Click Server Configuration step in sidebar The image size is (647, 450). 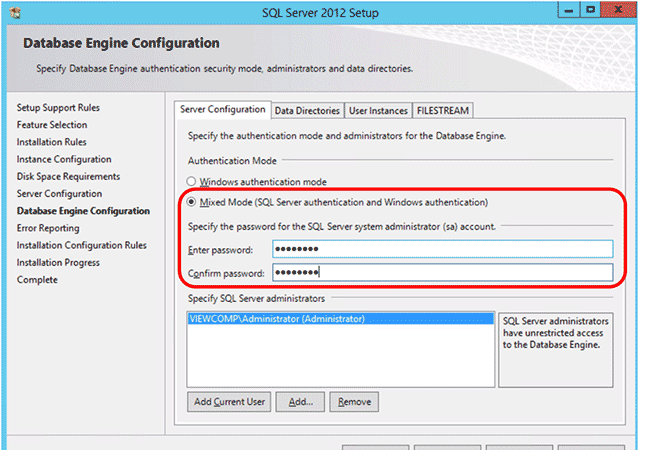(x=59, y=193)
